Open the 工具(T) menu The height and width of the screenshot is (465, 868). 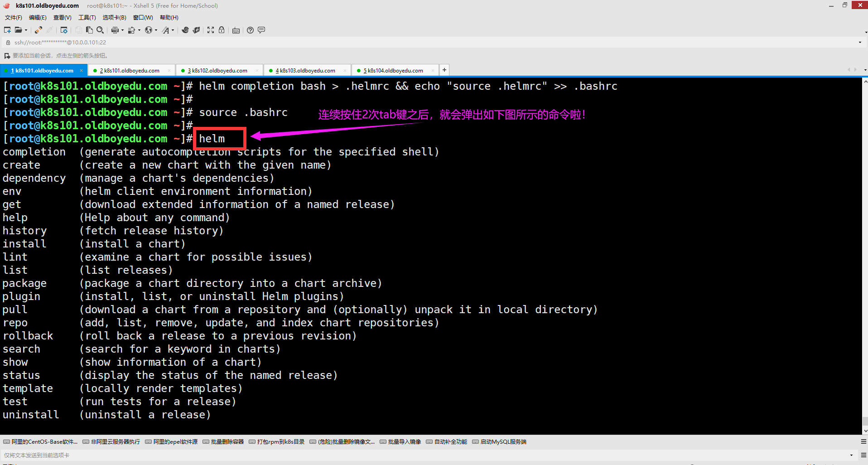coord(87,18)
